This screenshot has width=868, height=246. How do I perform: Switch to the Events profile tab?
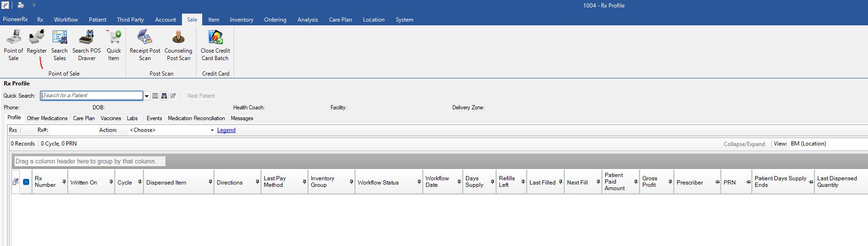(154, 118)
